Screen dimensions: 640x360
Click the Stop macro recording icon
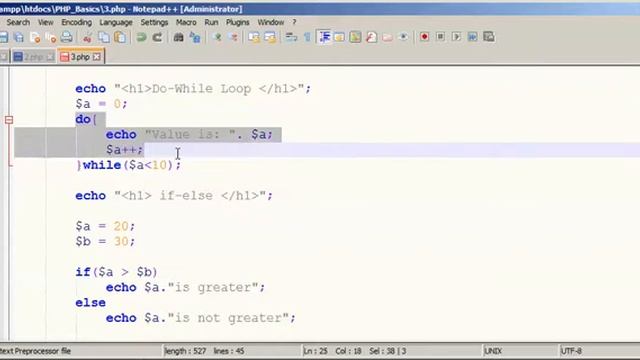440,37
